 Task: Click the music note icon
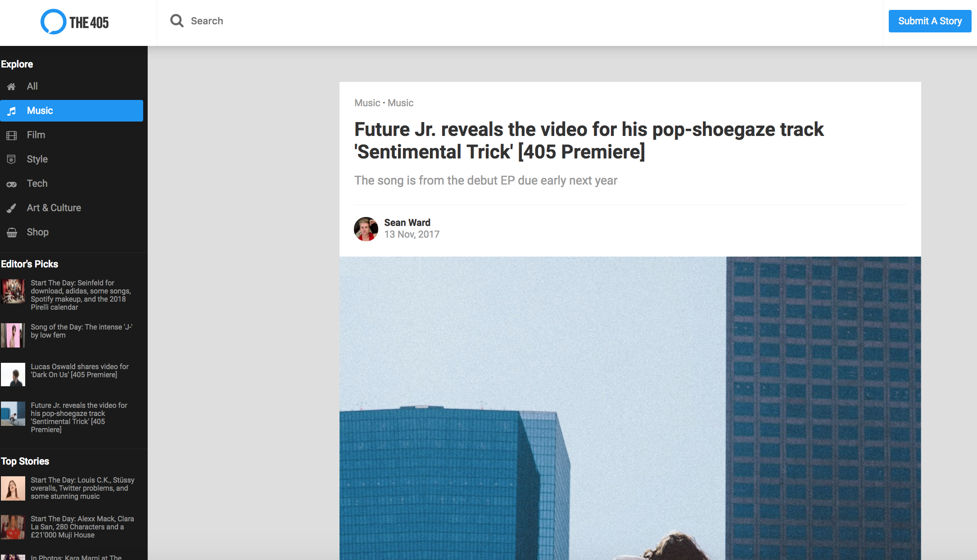click(12, 111)
